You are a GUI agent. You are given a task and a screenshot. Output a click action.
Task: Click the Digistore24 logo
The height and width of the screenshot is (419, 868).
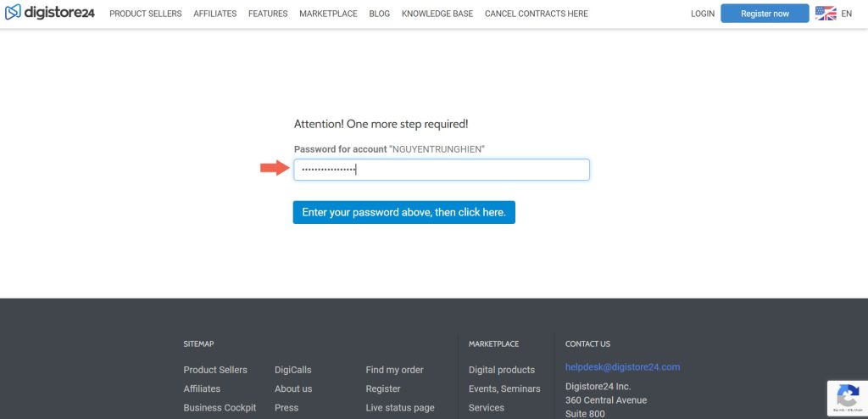tap(50, 14)
